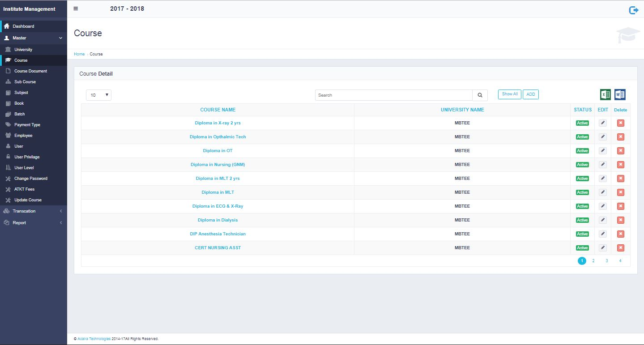644x345 pixels.
Task: Click the Show All button
Action: tap(509, 94)
